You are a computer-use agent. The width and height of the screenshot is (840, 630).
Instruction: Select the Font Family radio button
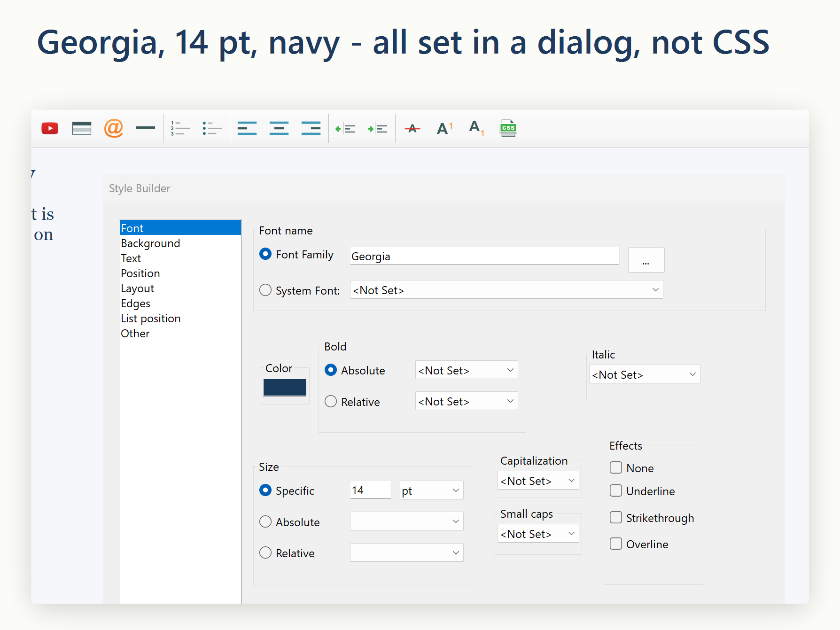(x=265, y=254)
